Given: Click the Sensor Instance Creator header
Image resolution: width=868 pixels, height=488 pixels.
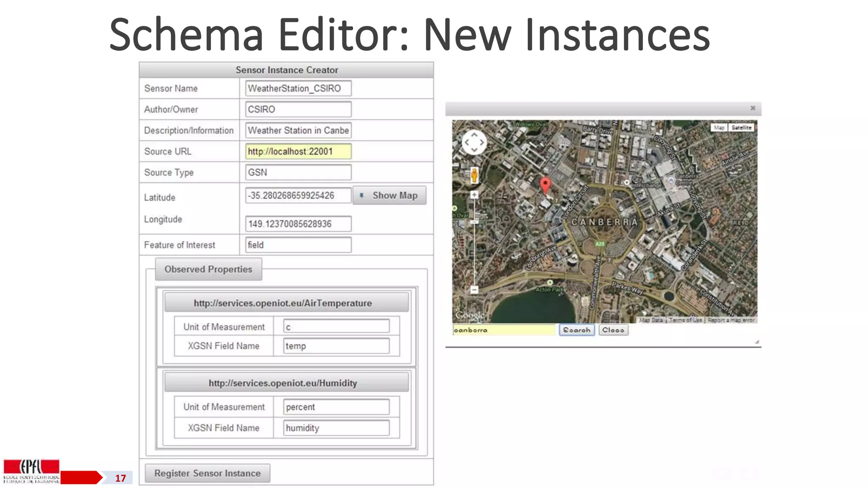Looking at the screenshot, I should tap(287, 70).
